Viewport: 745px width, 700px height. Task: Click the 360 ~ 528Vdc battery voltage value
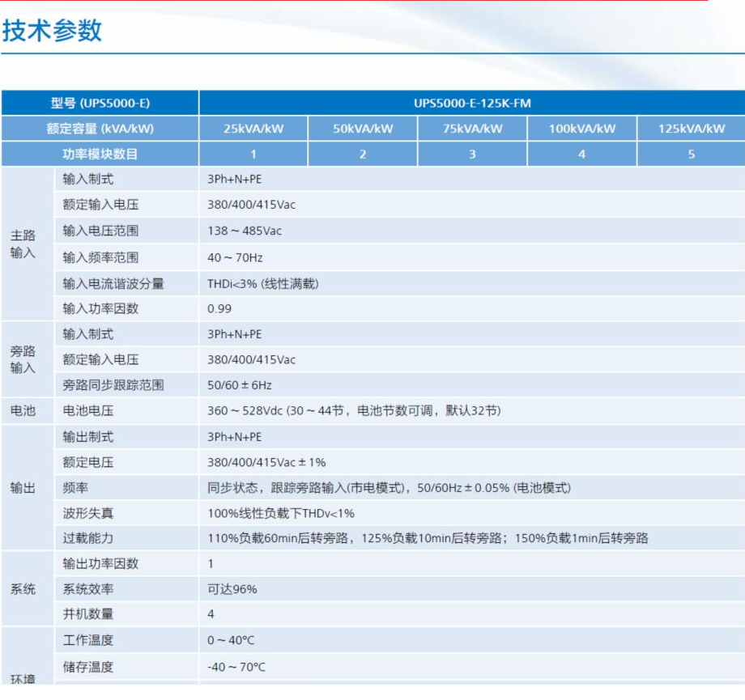[x=354, y=411]
